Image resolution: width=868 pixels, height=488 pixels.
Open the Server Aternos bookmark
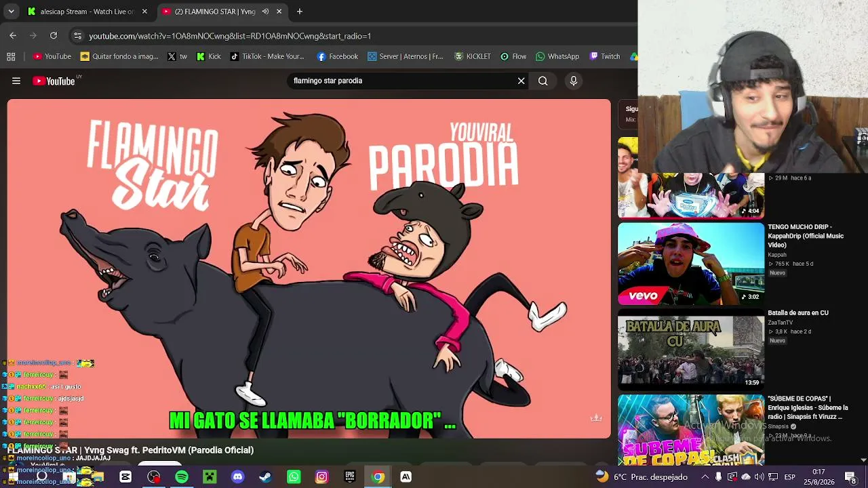pos(406,56)
